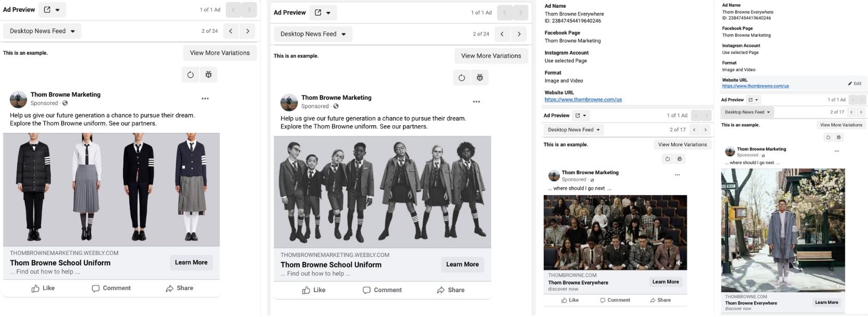
Task: Go to previous placement in the street model preview
Action: pos(851,112)
